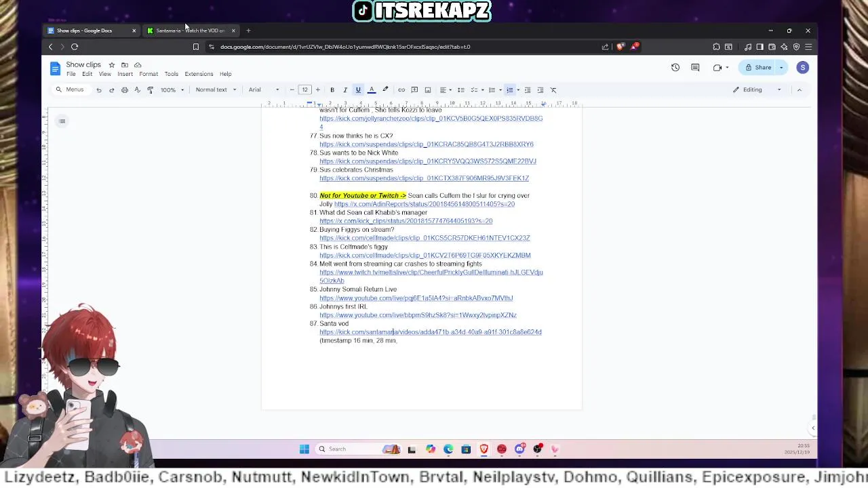Apply italic formatting

coord(345,90)
